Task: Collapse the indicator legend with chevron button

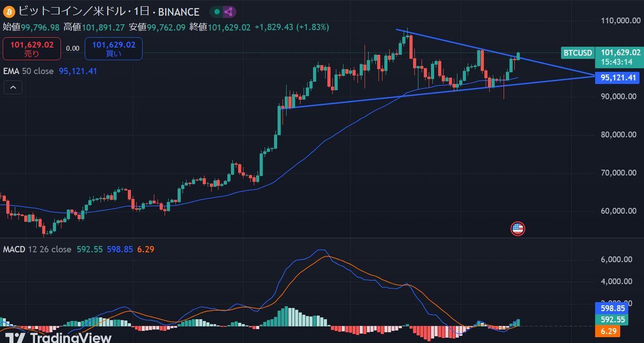Action: click(x=13, y=88)
